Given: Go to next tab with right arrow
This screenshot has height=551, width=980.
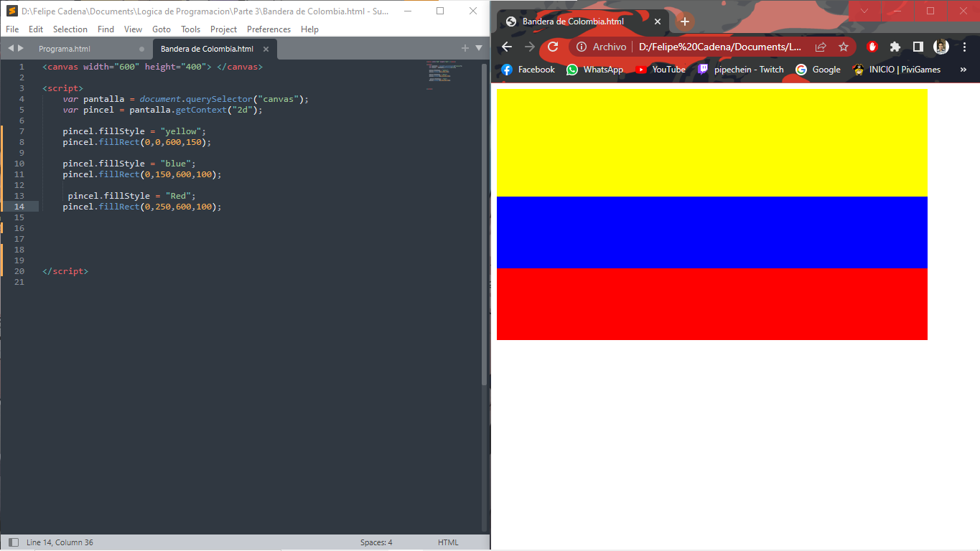Looking at the screenshot, I should (21, 48).
